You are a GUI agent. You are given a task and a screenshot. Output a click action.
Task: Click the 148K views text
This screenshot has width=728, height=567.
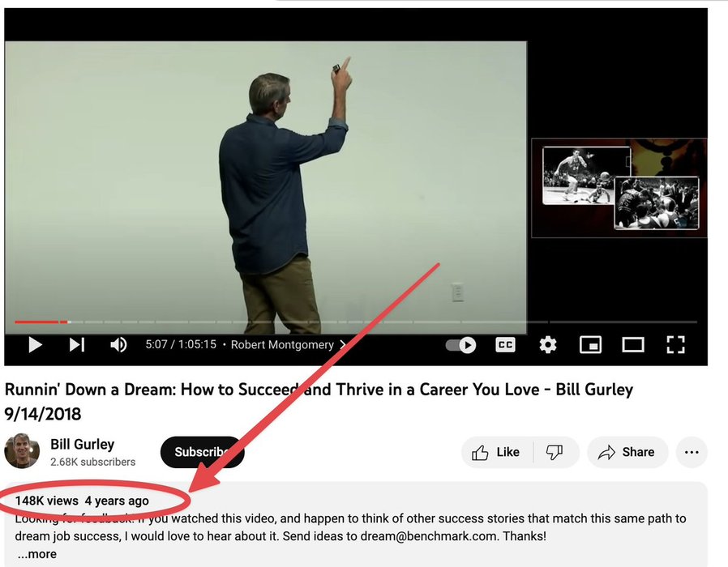point(46,501)
